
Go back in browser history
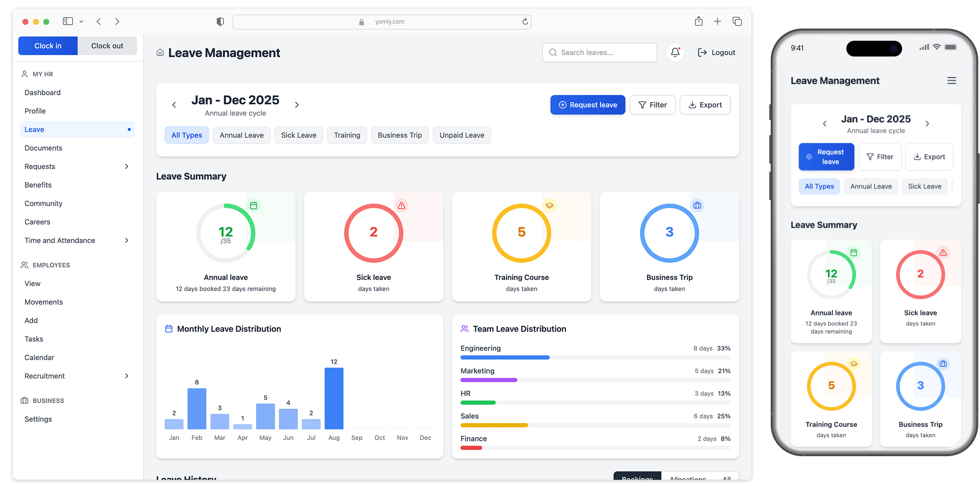[99, 22]
